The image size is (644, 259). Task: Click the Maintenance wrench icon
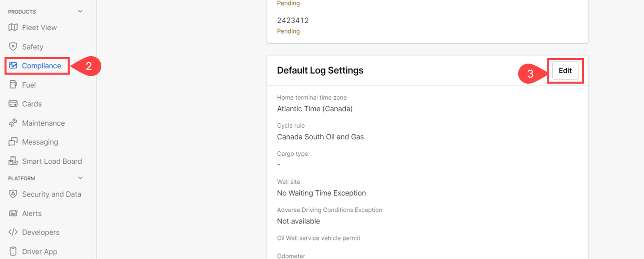click(x=14, y=123)
